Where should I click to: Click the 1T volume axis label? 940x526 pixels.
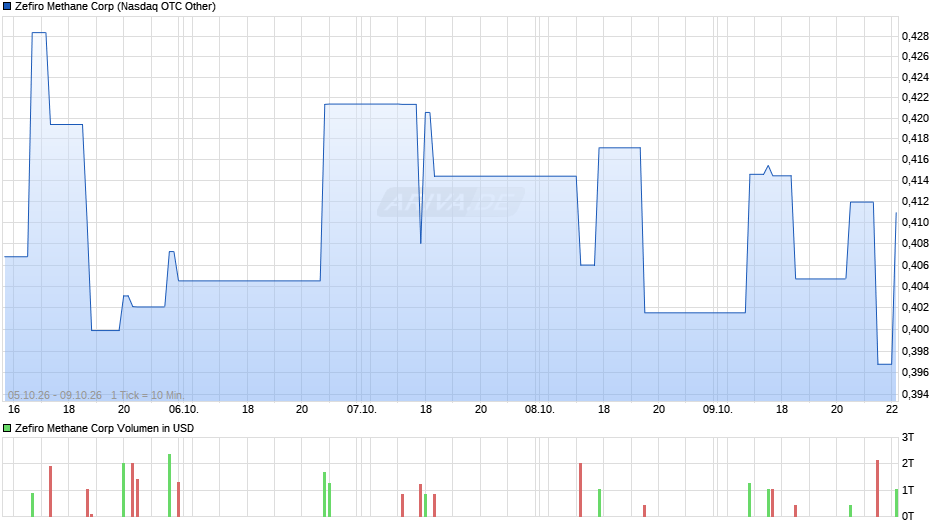[x=908, y=490]
